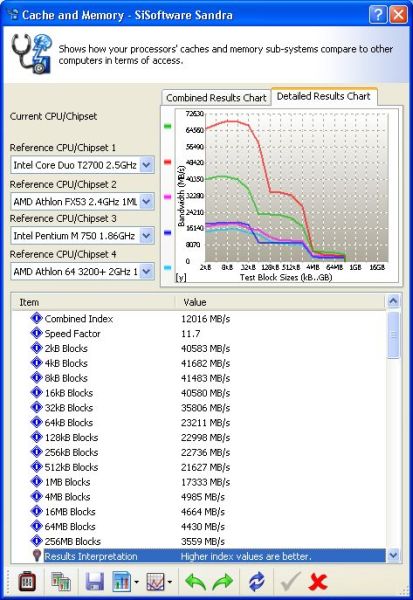Cancel with the red X toolbar icon
Image resolution: width=413 pixels, height=600 pixels.
coord(317,582)
